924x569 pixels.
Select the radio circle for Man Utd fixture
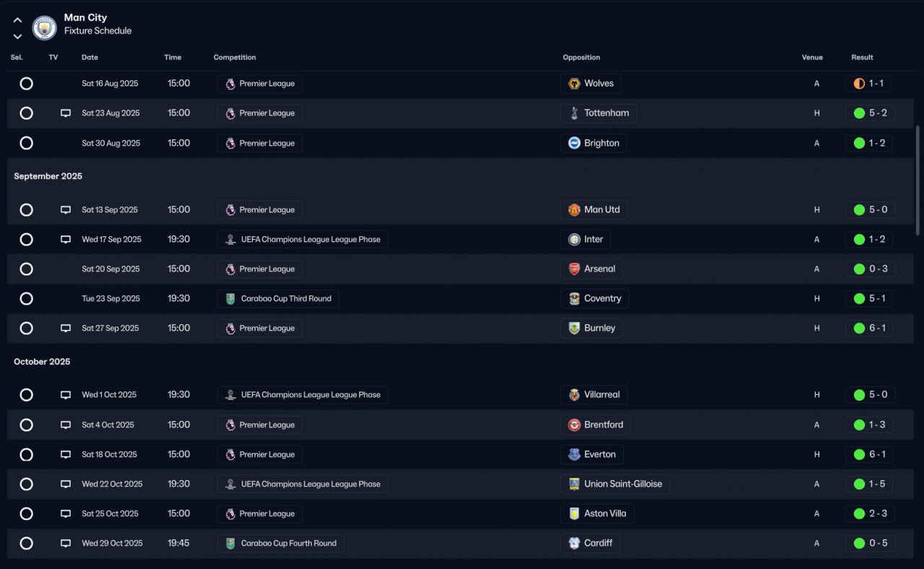pyautogui.click(x=27, y=210)
